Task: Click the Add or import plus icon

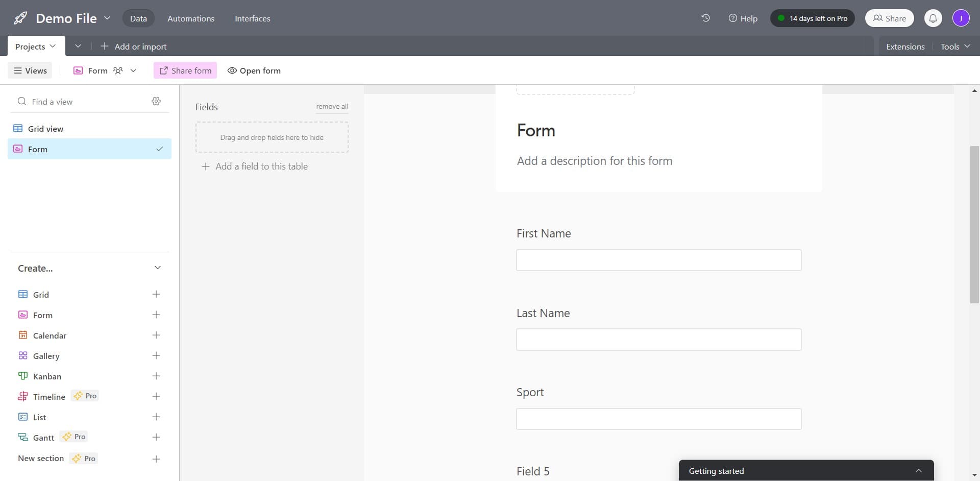Action: pyautogui.click(x=104, y=46)
